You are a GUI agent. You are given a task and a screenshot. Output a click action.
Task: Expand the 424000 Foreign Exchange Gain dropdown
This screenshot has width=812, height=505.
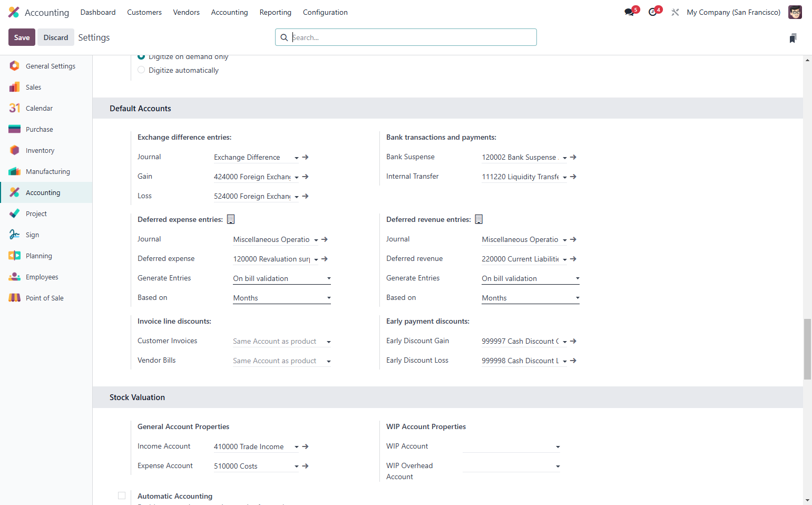point(297,177)
